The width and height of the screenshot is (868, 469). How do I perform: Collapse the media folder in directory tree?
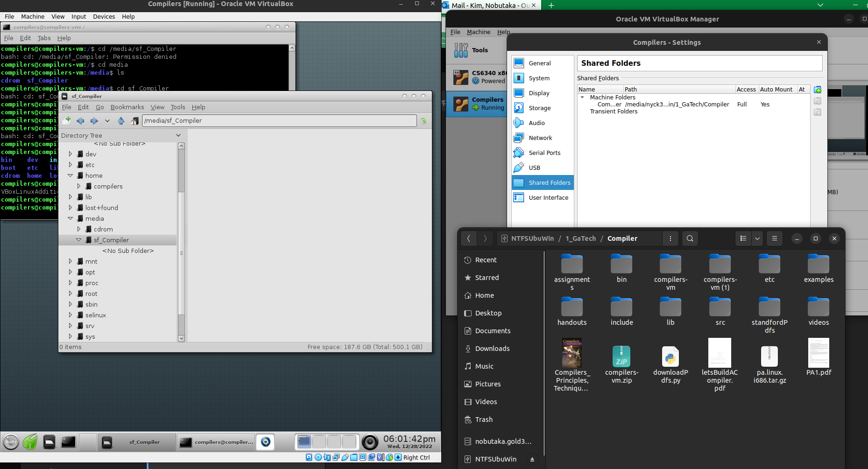(x=71, y=218)
